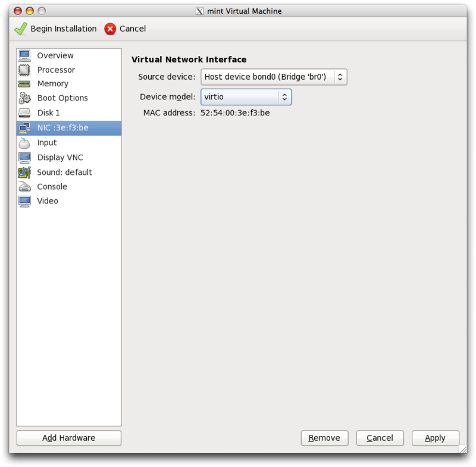This screenshot has height=467, width=476.
Task: Click the Source device dropdown arrow
Action: click(340, 77)
